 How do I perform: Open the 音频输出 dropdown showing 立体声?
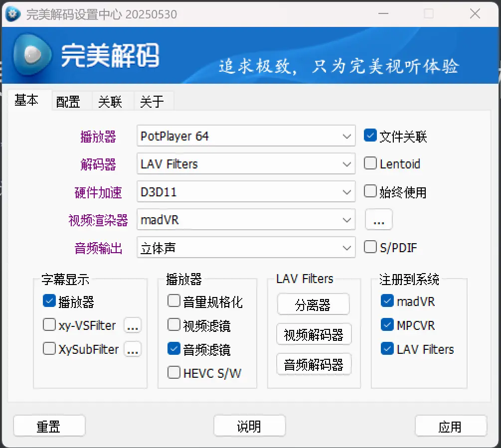click(x=246, y=248)
